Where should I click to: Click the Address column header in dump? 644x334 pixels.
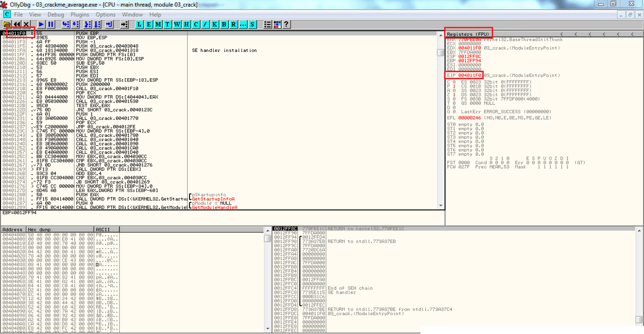point(14,230)
